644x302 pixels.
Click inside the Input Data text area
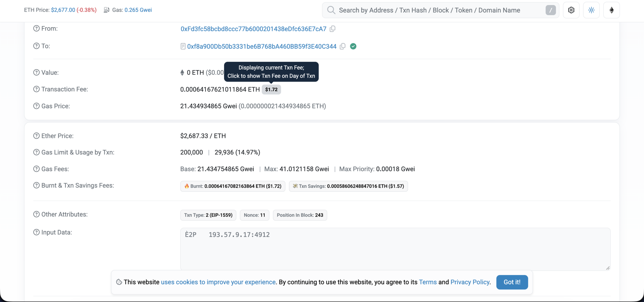[395, 249]
